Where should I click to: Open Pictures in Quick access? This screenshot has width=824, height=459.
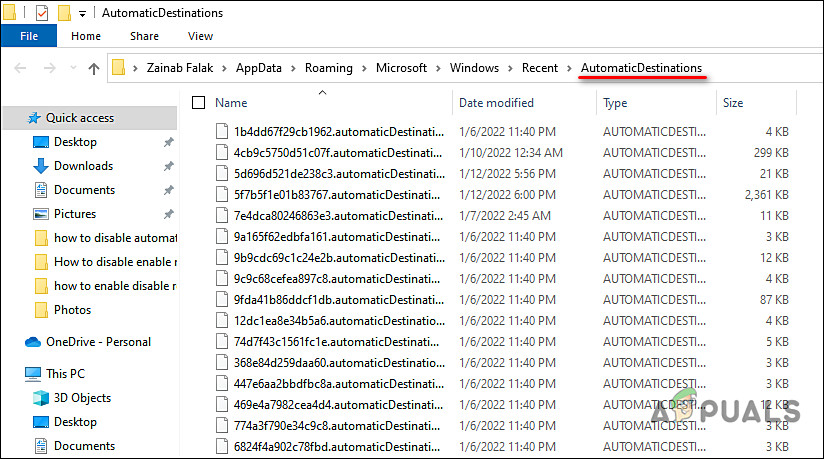pyautogui.click(x=75, y=214)
